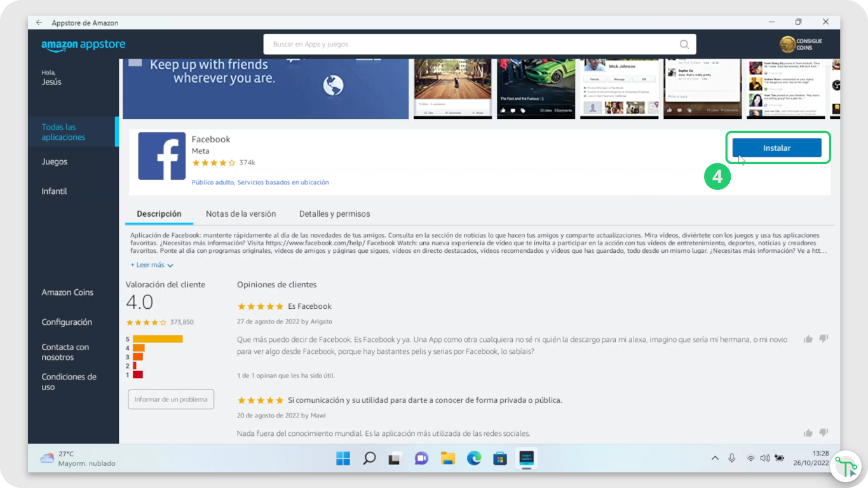868x488 pixels.
Task: Click the 5-star rating bar
Action: pyautogui.click(x=158, y=339)
